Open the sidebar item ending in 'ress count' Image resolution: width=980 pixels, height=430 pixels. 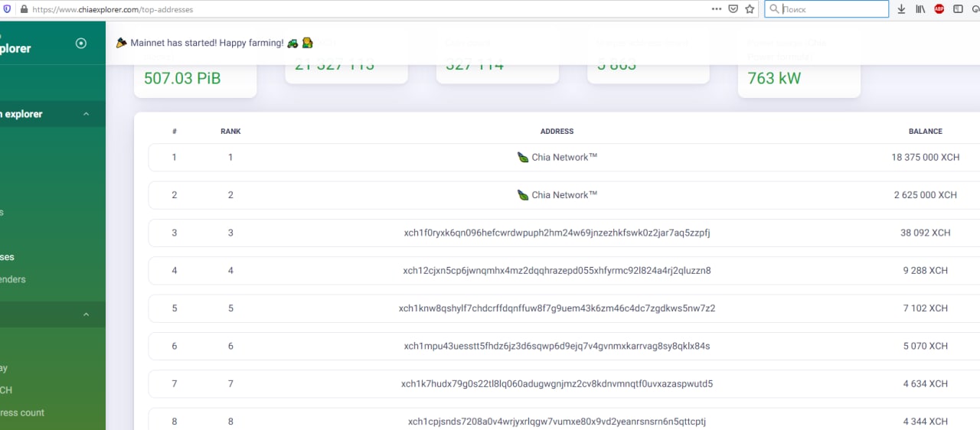[22, 412]
